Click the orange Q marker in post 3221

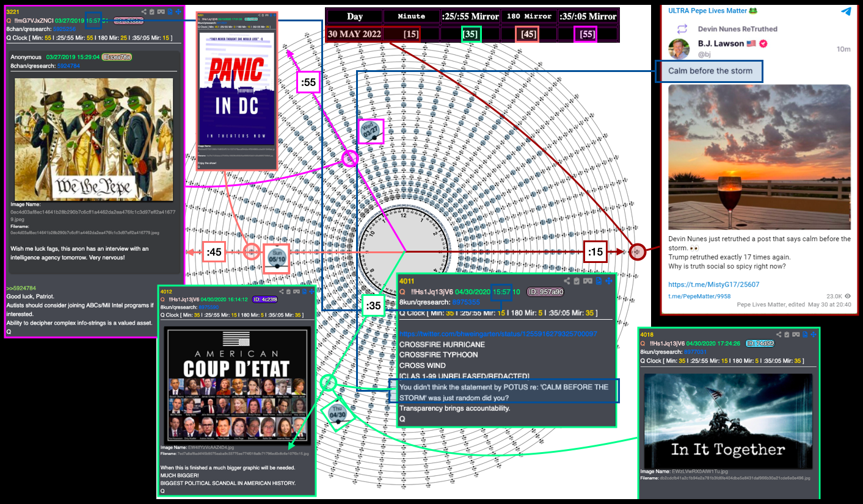(9, 20)
